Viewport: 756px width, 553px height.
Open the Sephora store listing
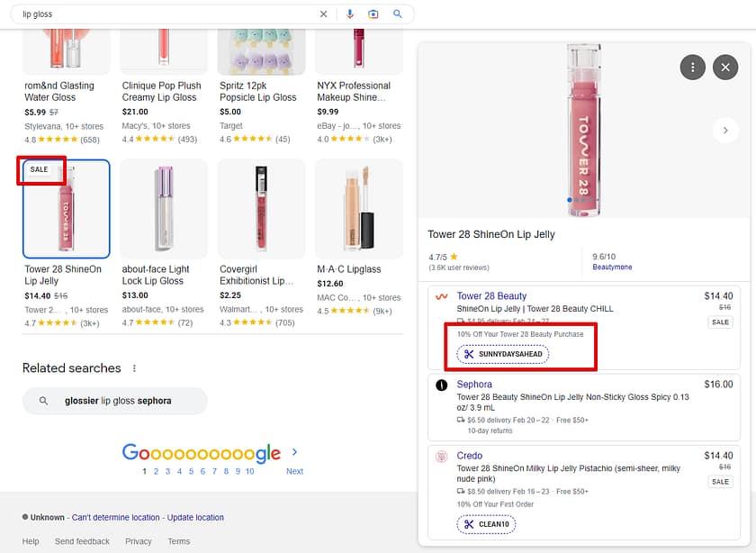(474, 385)
